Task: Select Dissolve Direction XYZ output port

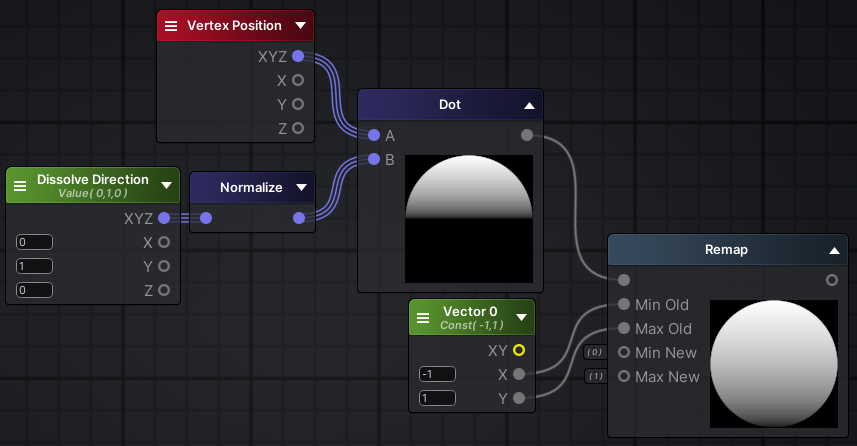Action: [x=164, y=218]
